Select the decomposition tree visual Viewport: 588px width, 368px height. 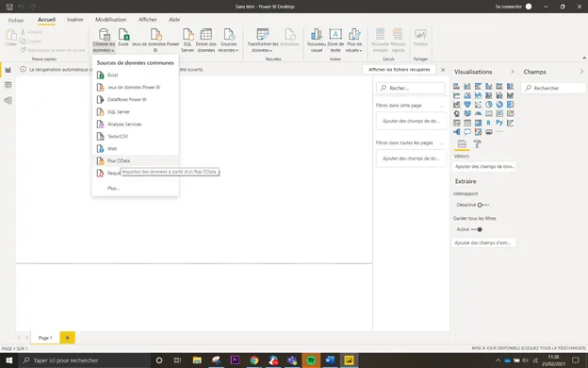(456, 132)
